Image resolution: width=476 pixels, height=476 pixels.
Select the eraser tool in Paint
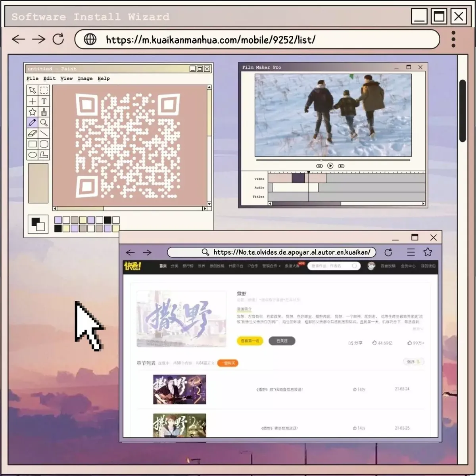[33, 133]
